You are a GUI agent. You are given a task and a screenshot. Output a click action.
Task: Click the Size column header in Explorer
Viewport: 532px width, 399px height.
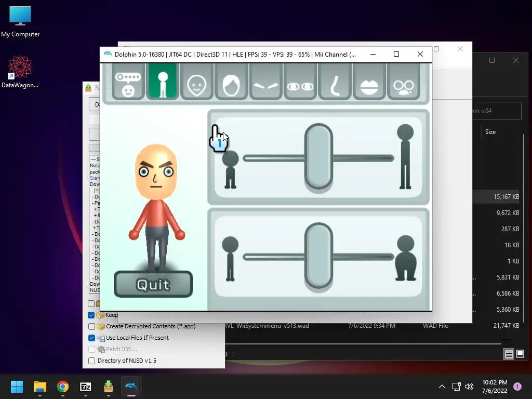pos(490,132)
